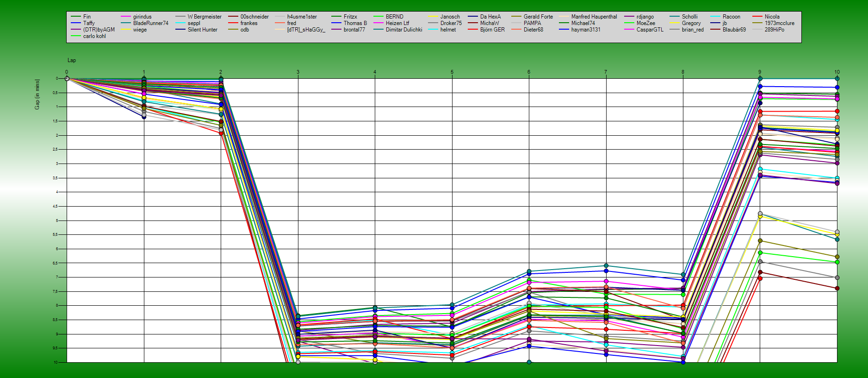This screenshot has height=378, width=868.
Task: Click the legend entry 'Fin'
Action: point(87,17)
